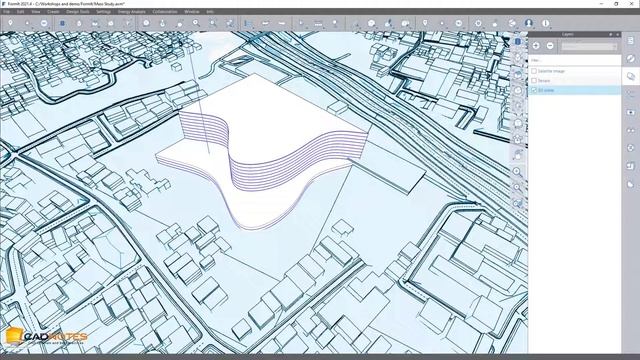Click the magnifier zoom icon in viewport navigation bar
The width and height of the screenshot is (640, 360).
pyautogui.click(x=517, y=171)
